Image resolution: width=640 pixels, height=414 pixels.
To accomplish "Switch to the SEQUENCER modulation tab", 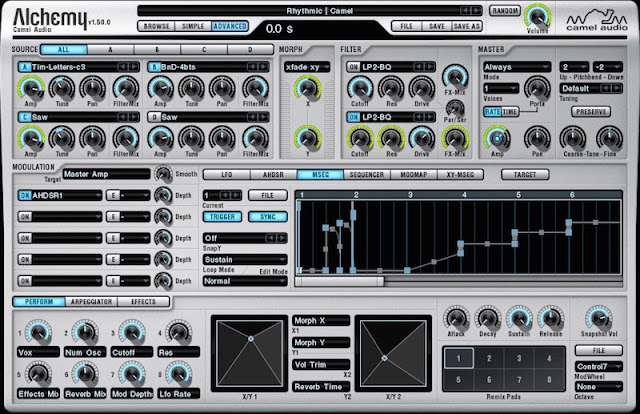I will coord(367,175).
